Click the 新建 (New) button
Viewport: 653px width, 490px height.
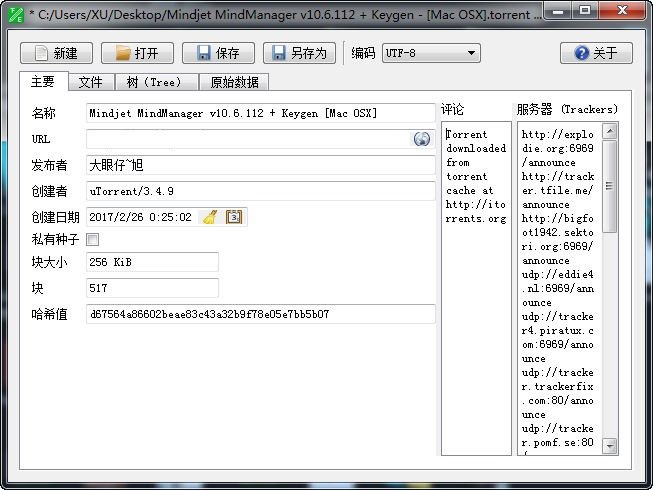coord(56,53)
